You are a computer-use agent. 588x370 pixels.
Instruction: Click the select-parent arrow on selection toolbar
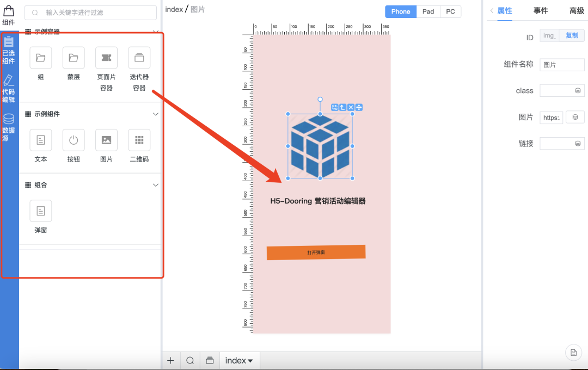343,108
